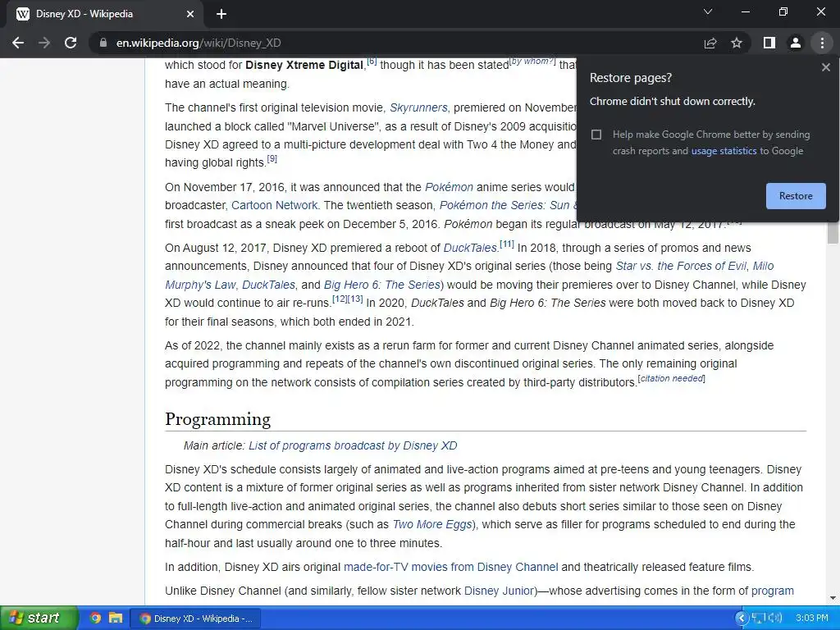Click the 3:03 PM system clock
The height and width of the screenshot is (630, 840).
point(811,619)
